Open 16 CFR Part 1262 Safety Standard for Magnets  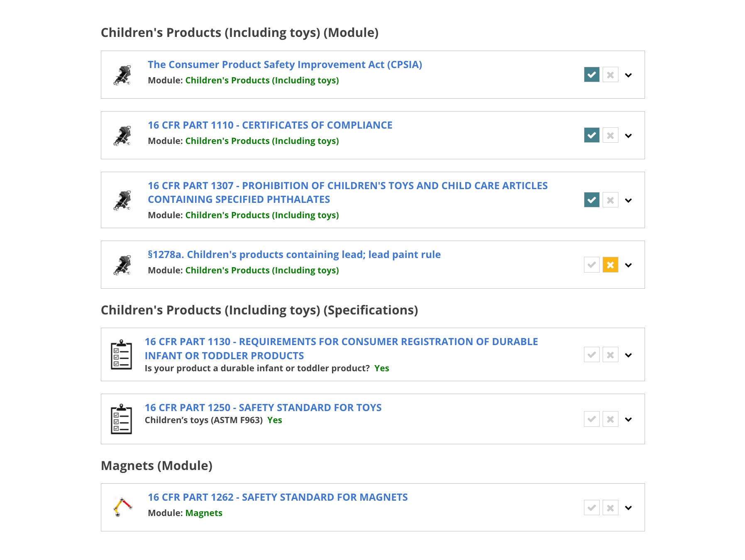pos(278,497)
